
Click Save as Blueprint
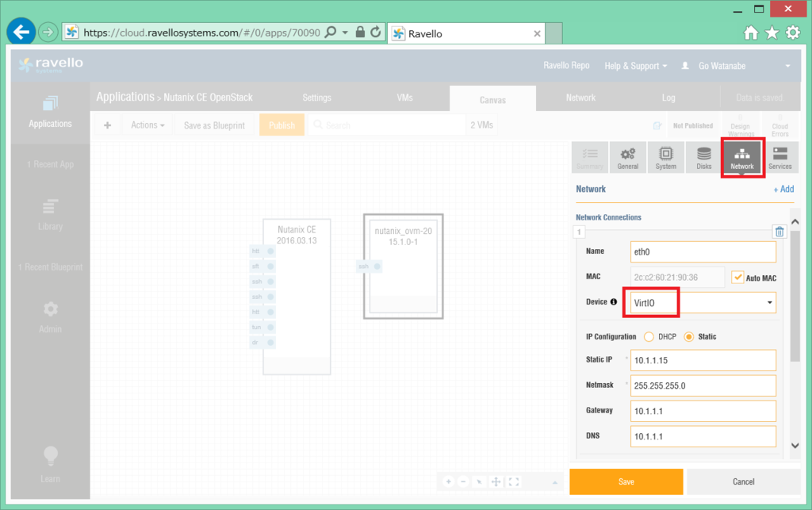click(214, 125)
